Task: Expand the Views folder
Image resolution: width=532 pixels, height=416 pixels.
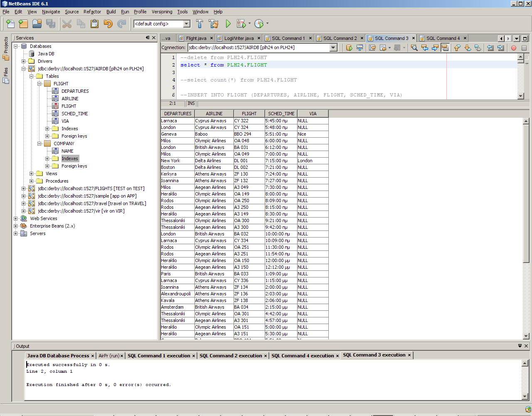Action: [x=32, y=173]
